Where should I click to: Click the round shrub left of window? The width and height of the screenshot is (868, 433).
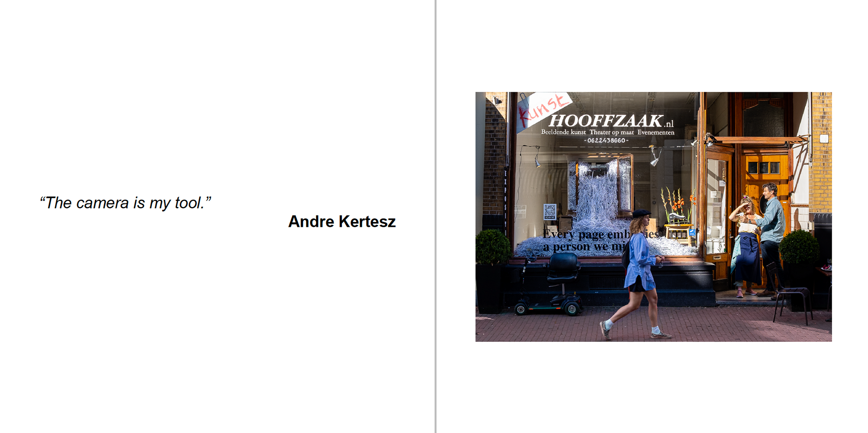click(x=493, y=247)
